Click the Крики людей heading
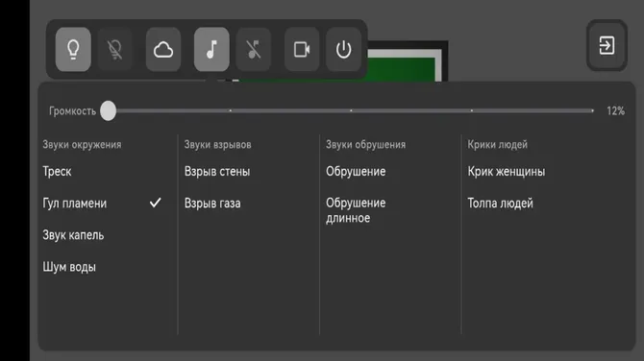Viewport: 644px width, 361px height. coord(497,144)
